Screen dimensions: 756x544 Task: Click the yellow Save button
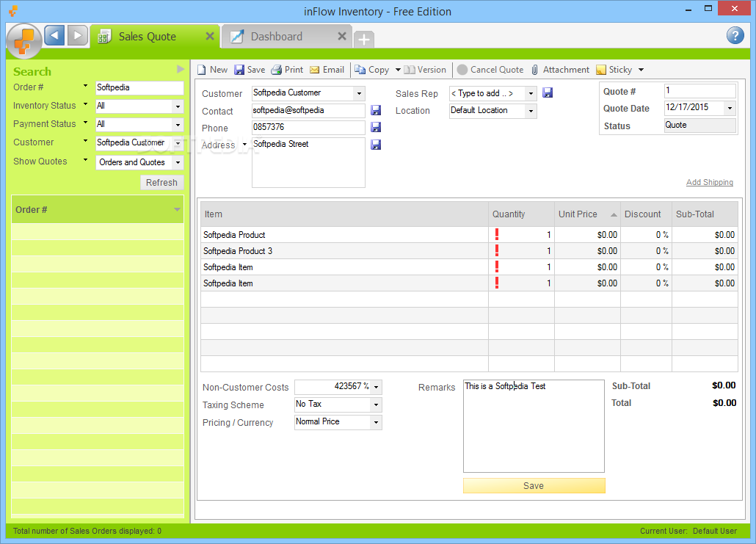point(534,486)
